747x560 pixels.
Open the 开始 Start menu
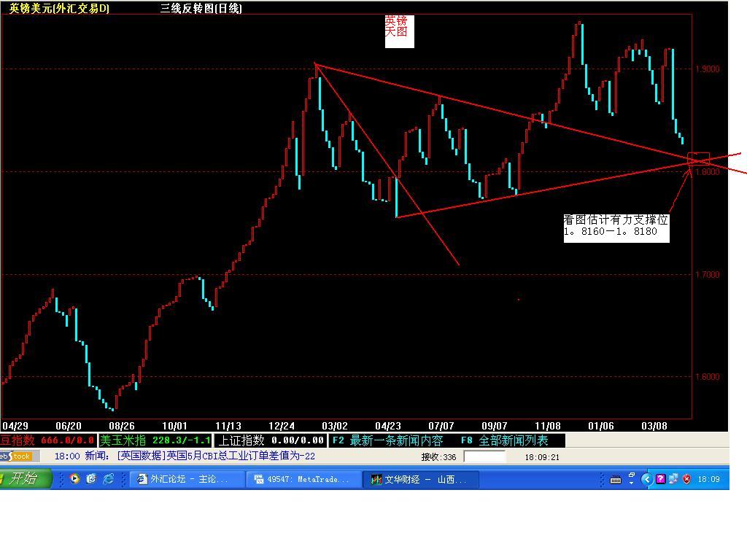coord(26,478)
